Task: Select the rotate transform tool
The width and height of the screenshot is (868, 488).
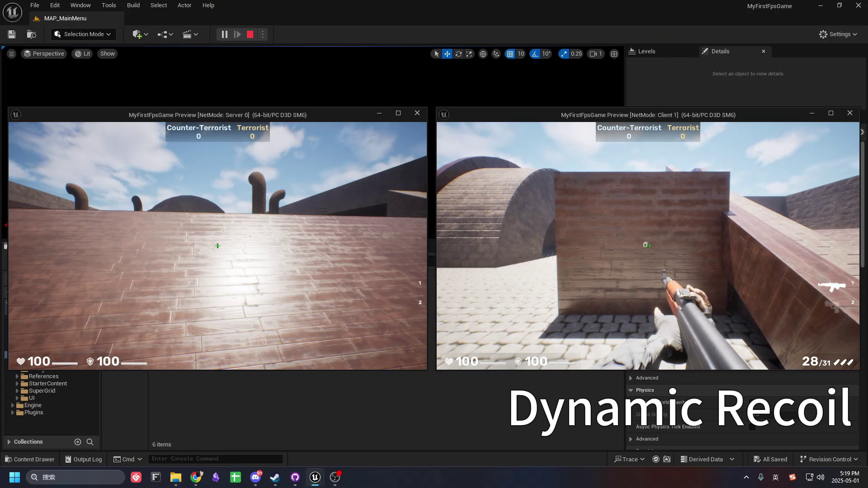Action: 458,54
